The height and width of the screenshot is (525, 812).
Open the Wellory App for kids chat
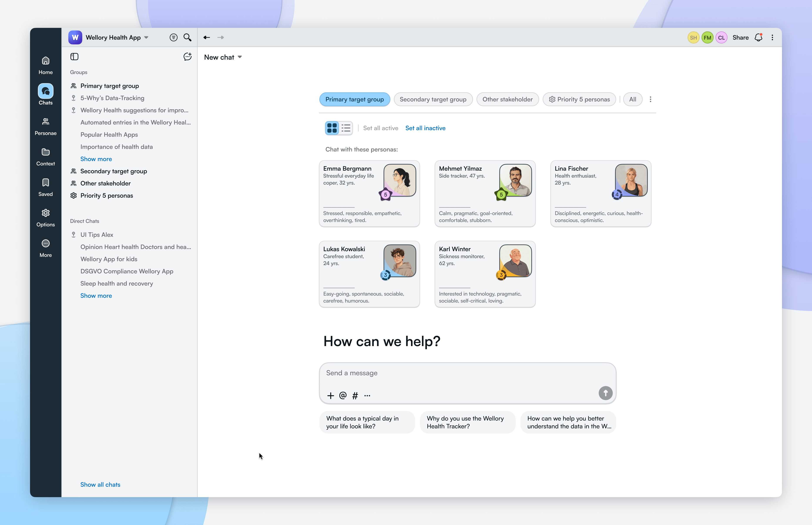[x=109, y=259]
